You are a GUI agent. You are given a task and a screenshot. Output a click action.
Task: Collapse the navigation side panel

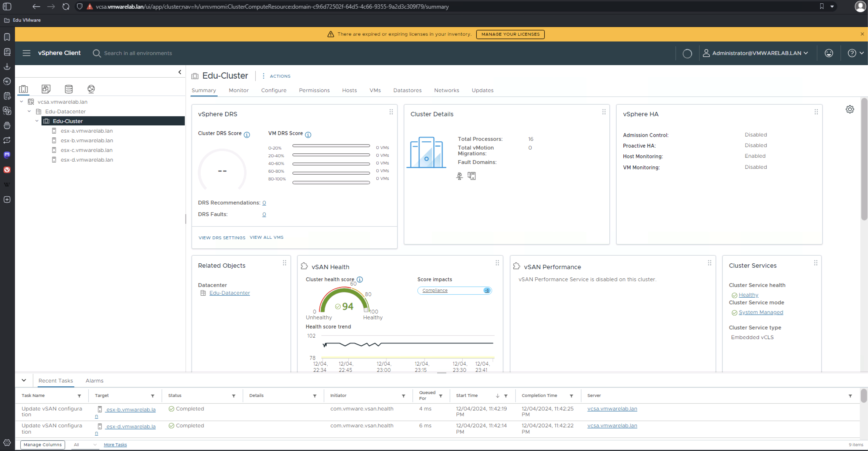[179, 72]
